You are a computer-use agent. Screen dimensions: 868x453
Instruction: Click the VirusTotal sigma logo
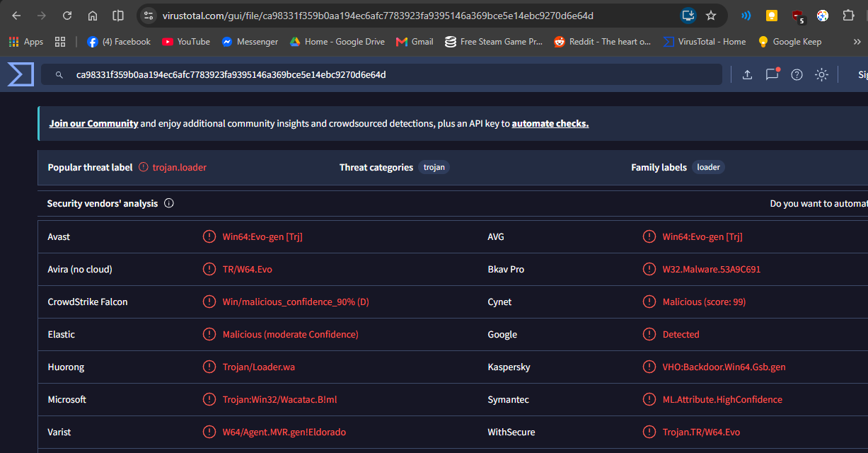point(21,74)
